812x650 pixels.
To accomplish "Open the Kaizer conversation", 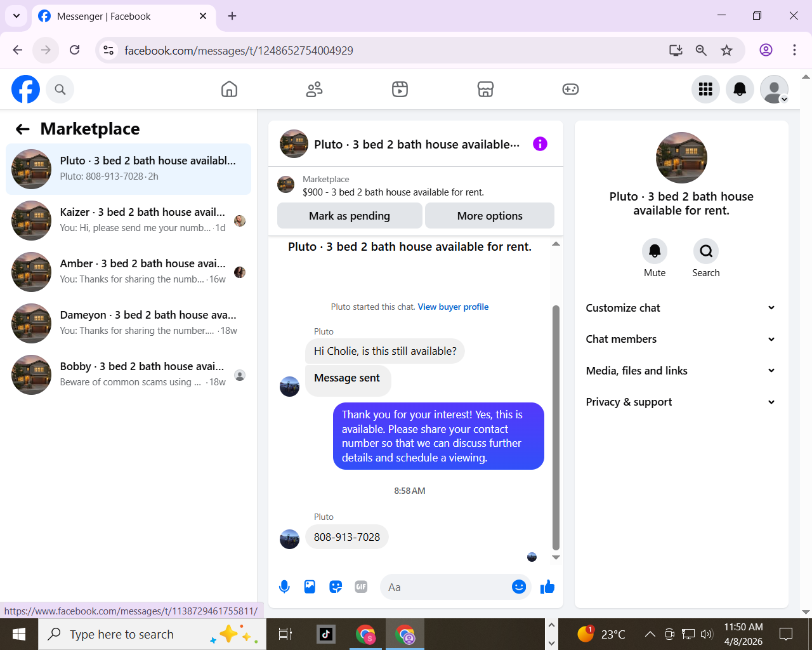I will click(129, 220).
